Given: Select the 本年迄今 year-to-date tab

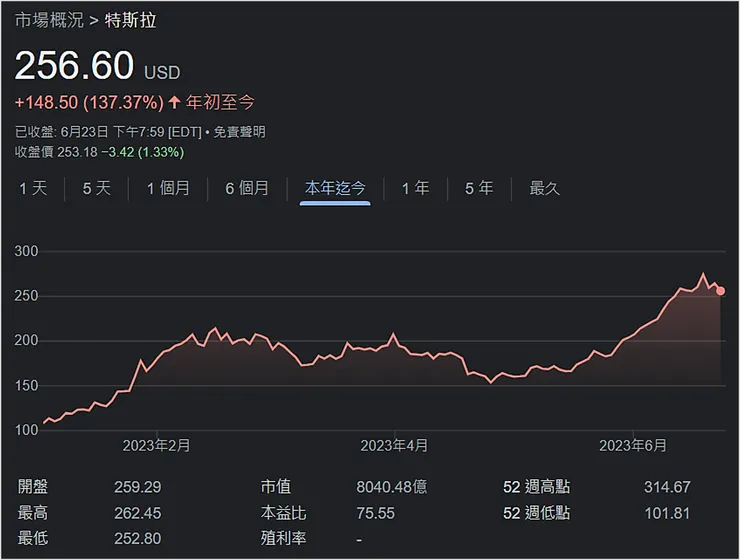Looking at the screenshot, I should coord(335,189).
